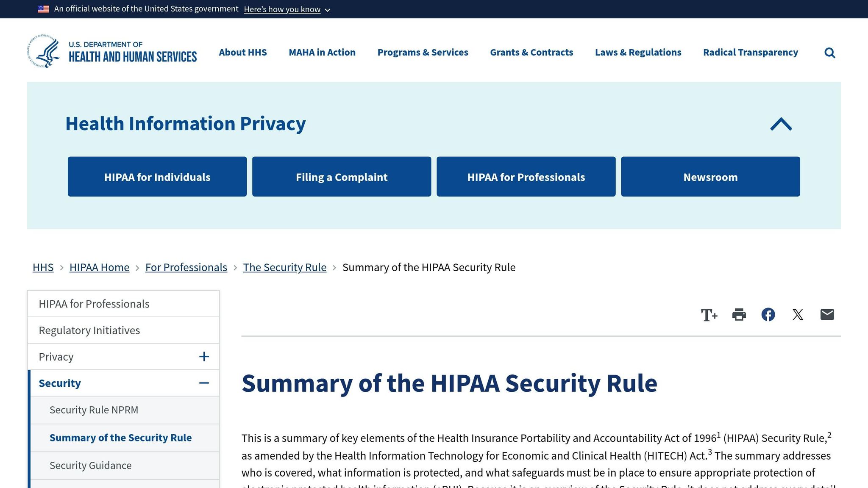Select HIPAA for Professionals sidebar item
The width and height of the screenshot is (868, 488).
tap(123, 304)
